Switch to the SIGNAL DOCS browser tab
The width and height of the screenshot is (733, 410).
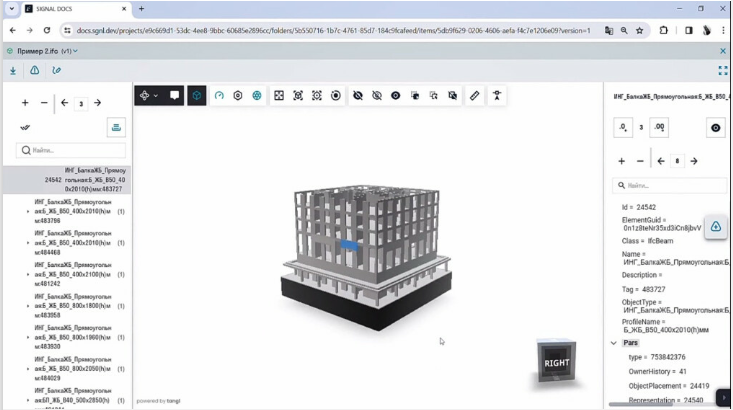click(x=60, y=8)
